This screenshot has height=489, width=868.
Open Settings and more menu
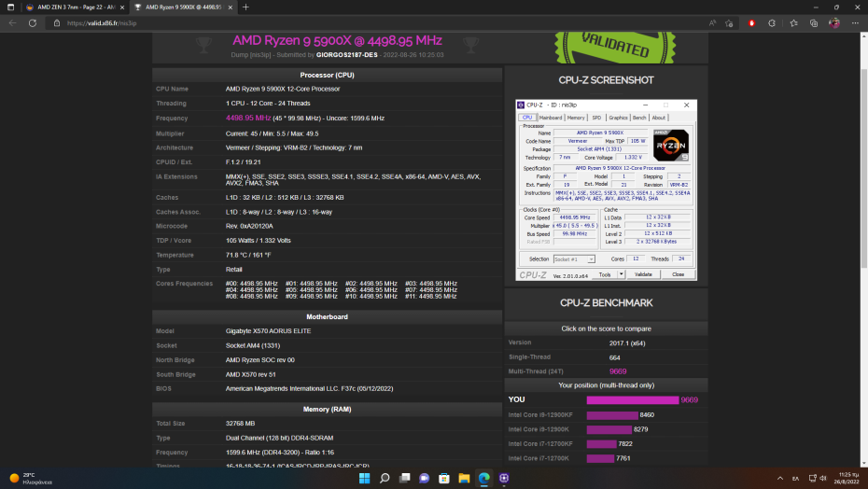[855, 23]
